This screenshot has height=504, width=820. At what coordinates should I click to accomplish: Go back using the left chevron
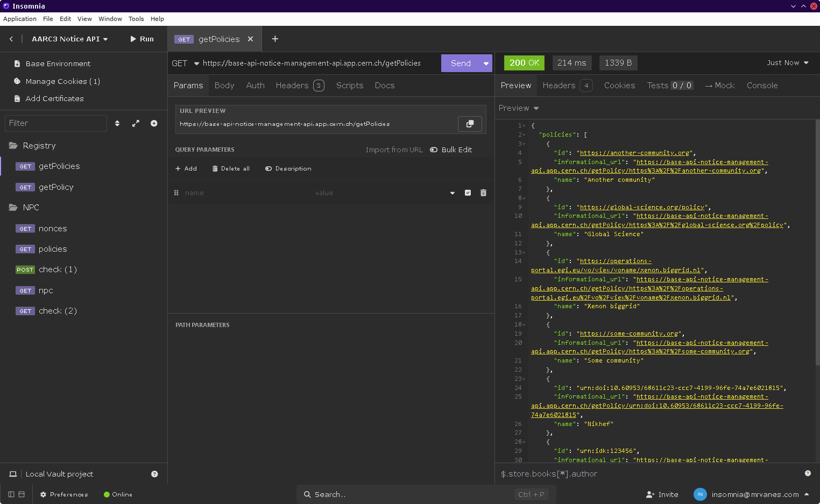tap(11, 39)
